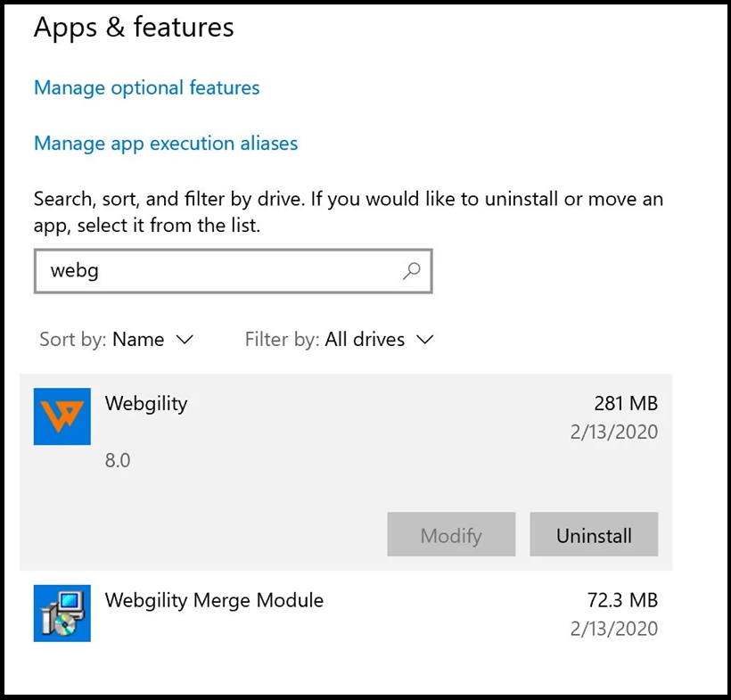Click the chevron beside All drives
The height and width of the screenshot is (700, 731).
(425, 340)
